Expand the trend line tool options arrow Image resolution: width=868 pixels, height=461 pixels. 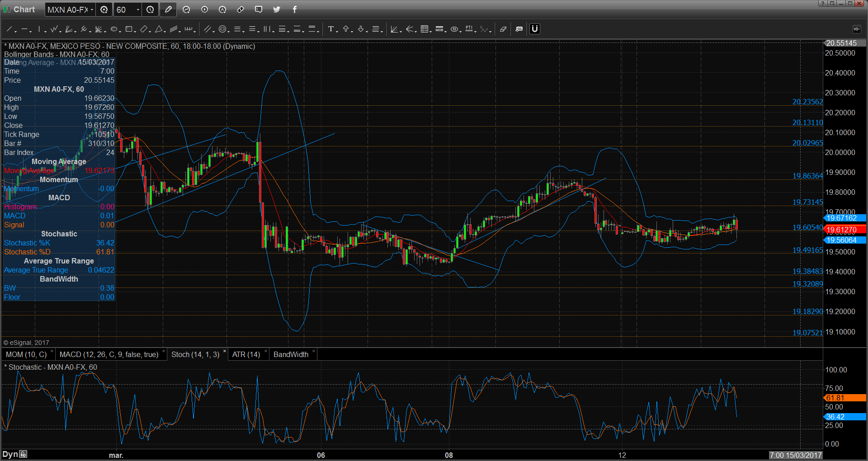tap(16, 31)
